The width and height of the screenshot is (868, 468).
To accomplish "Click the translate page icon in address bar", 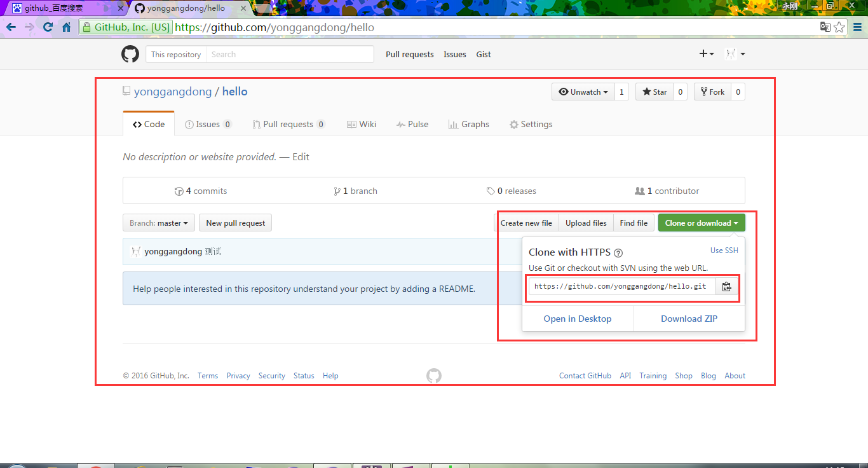I will (x=825, y=27).
